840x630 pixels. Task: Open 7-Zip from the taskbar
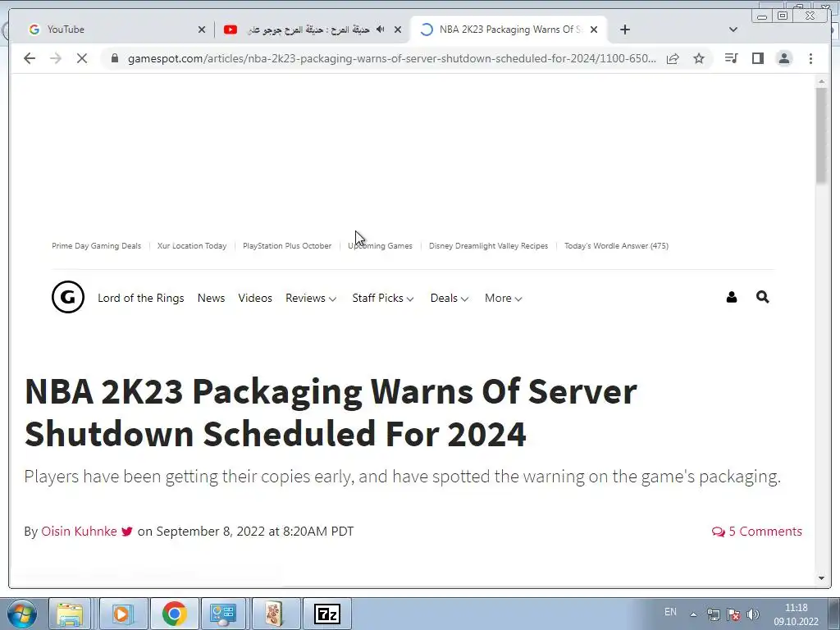pyautogui.click(x=326, y=614)
